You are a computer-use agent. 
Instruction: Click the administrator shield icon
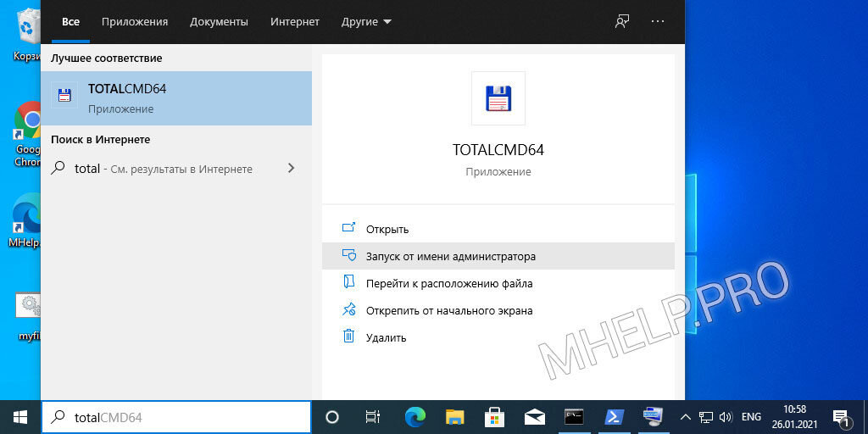[x=348, y=254]
